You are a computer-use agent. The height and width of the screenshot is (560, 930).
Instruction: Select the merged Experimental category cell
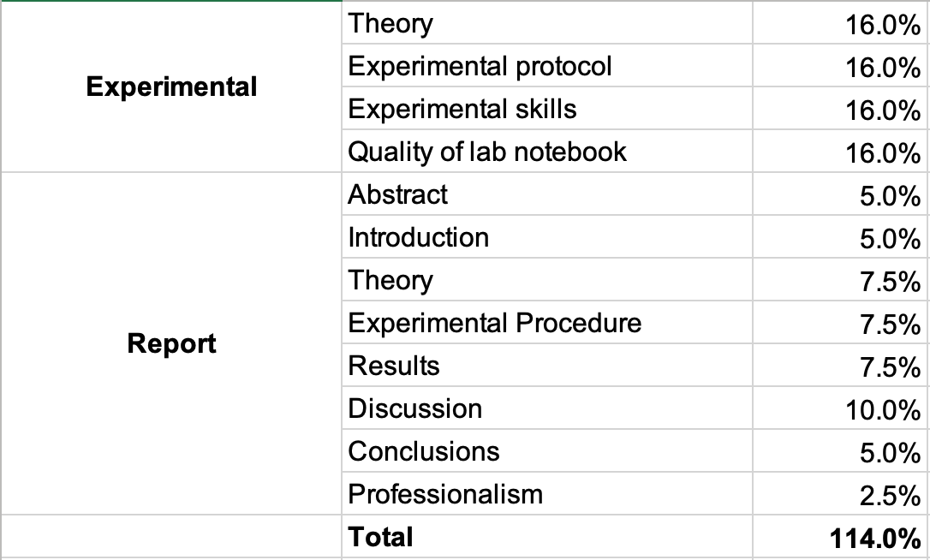tap(171, 86)
